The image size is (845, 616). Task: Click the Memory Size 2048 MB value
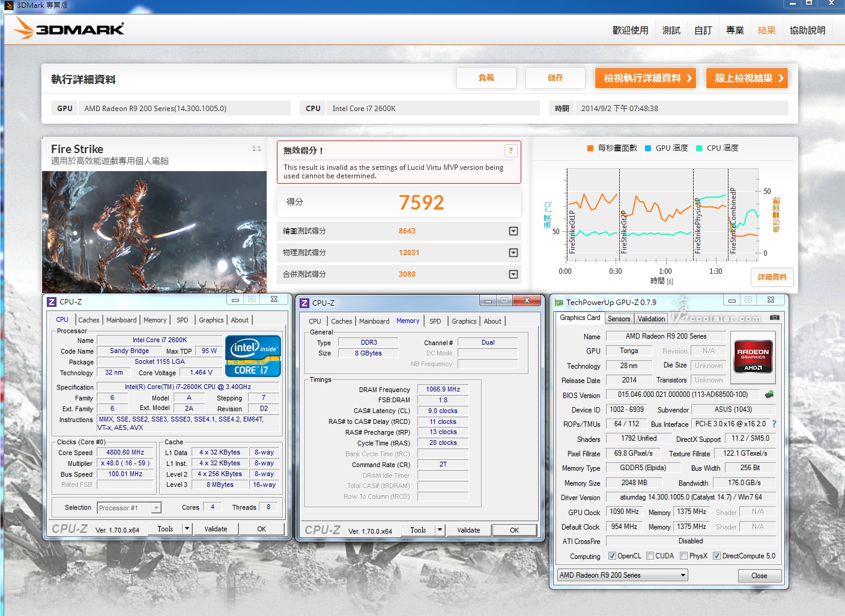point(634,483)
